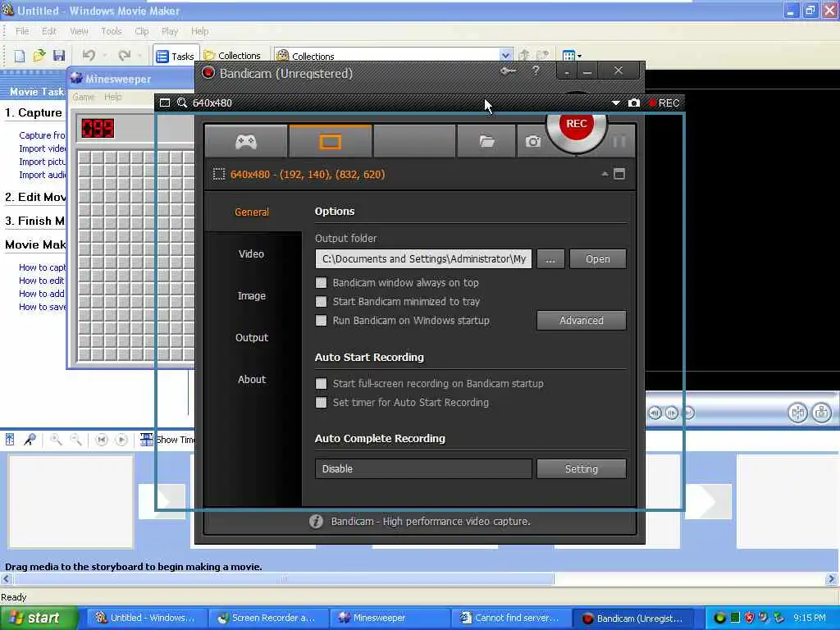The height and width of the screenshot is (630, 840).
Task: Click split clip button under preview
Action: pos(797,413)
